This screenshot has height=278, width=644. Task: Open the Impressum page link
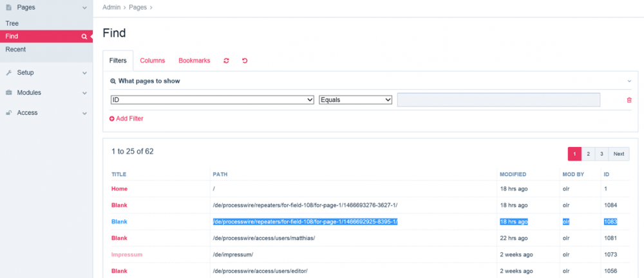pos(126,255)
